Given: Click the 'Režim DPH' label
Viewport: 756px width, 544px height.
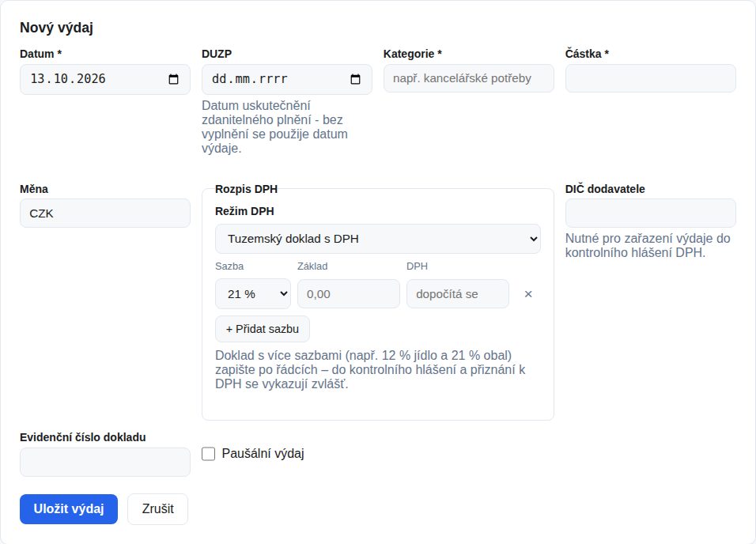Looking at the screenshot, I should 244,211.
